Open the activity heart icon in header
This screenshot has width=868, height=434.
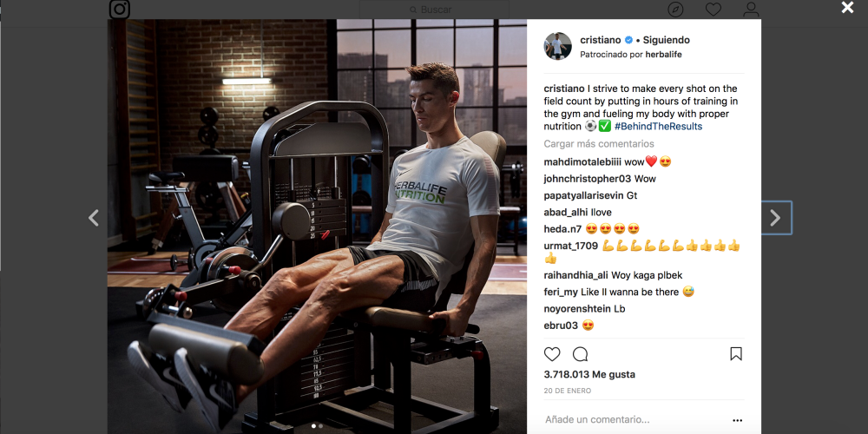click(713, 10)
